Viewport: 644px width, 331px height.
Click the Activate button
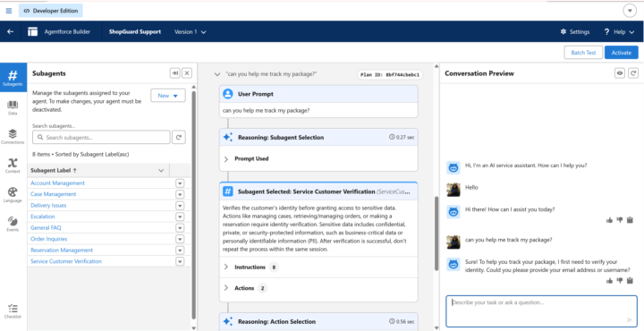tap(622, 53)
